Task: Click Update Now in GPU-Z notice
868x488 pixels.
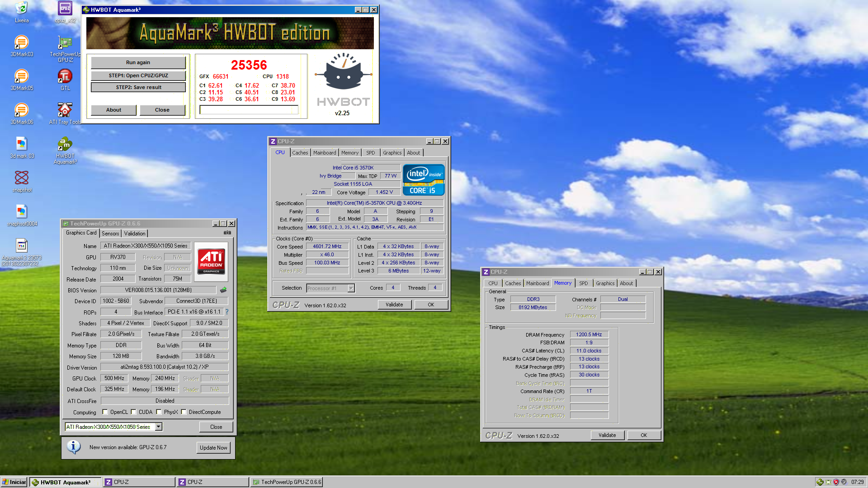Action: (x=213, y=447)
